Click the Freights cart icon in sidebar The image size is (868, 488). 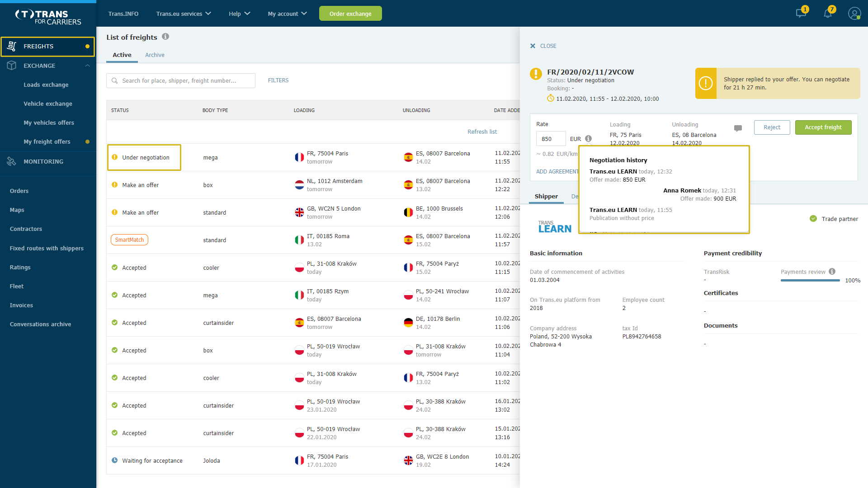[x=12, y=46]
